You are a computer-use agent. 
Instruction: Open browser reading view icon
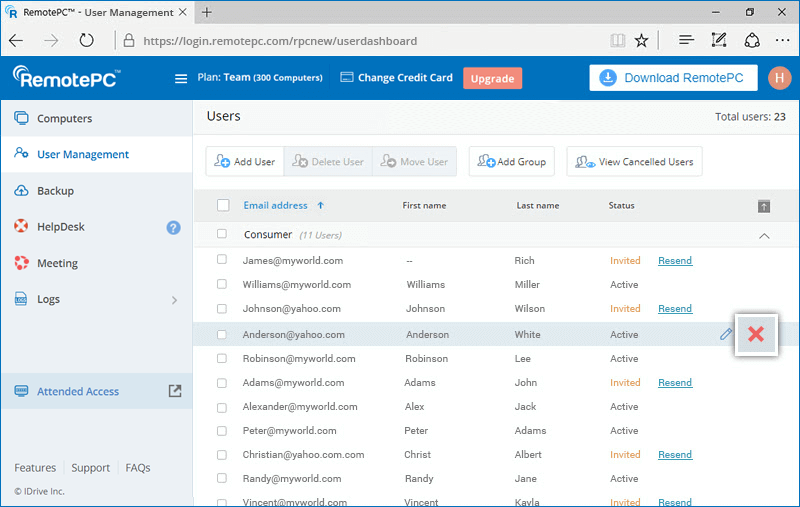pyautogui.click(x=617, y=40)
